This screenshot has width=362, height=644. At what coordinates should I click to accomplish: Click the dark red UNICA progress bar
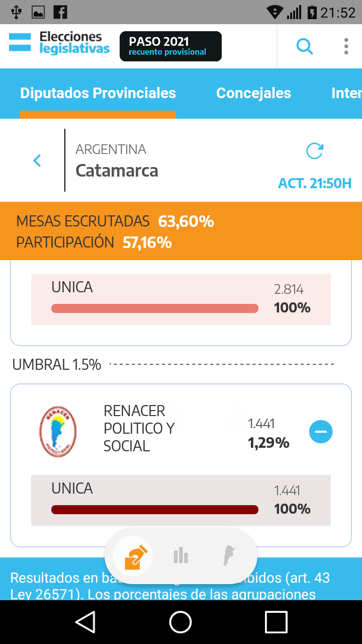(155, 510)
